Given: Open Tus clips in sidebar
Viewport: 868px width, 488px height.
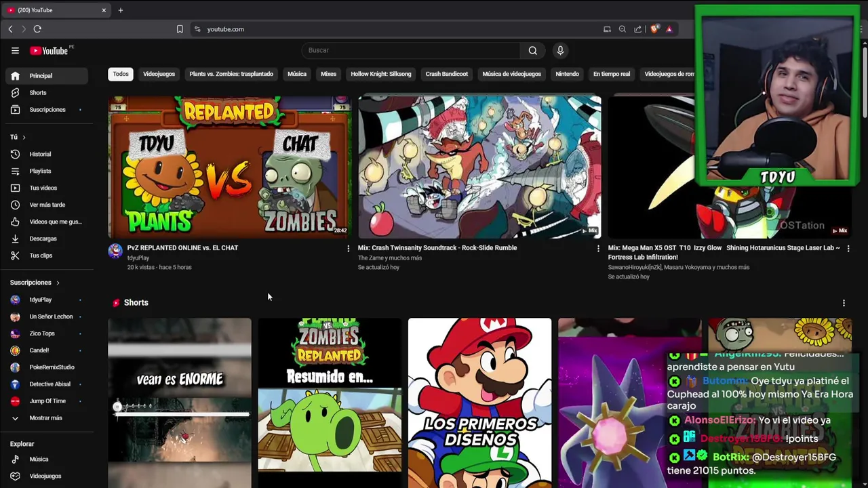Looking at the screenshot, I should pyautogui.click(x=46, y=256).
